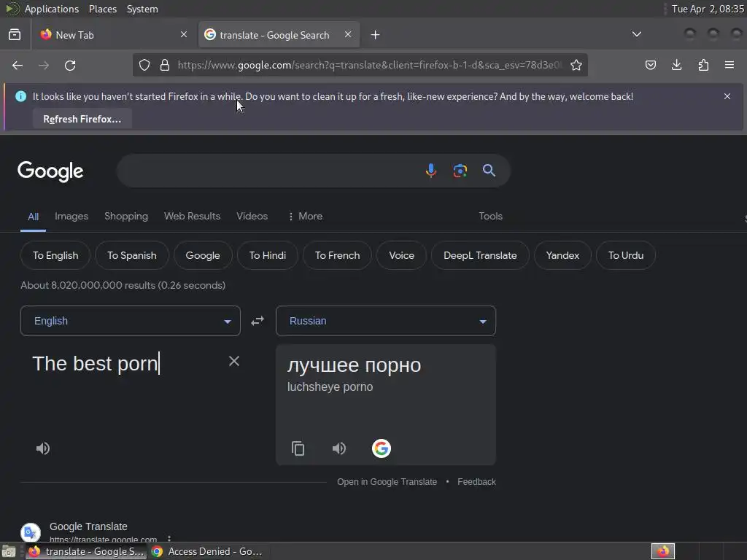Select the Yandex chip
747x560 pixels.
pos(562,256)
